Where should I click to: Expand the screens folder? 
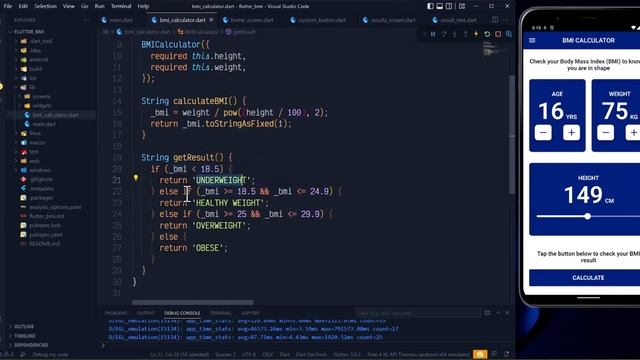click(x=42, y=97)
